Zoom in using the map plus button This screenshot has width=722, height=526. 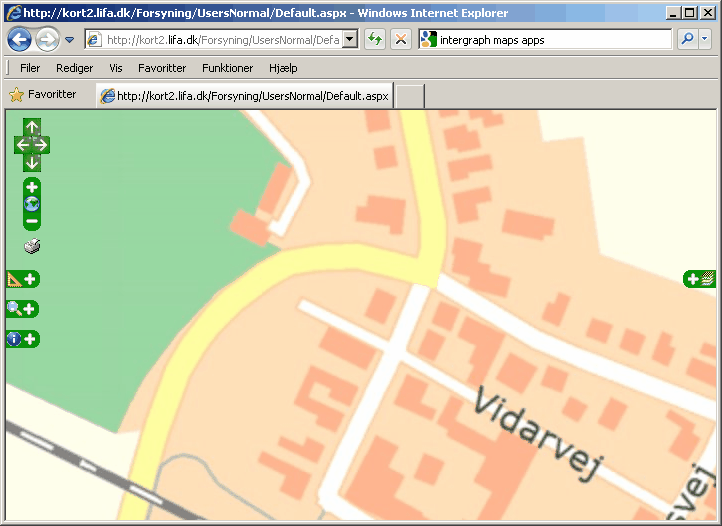click(32, 188)
